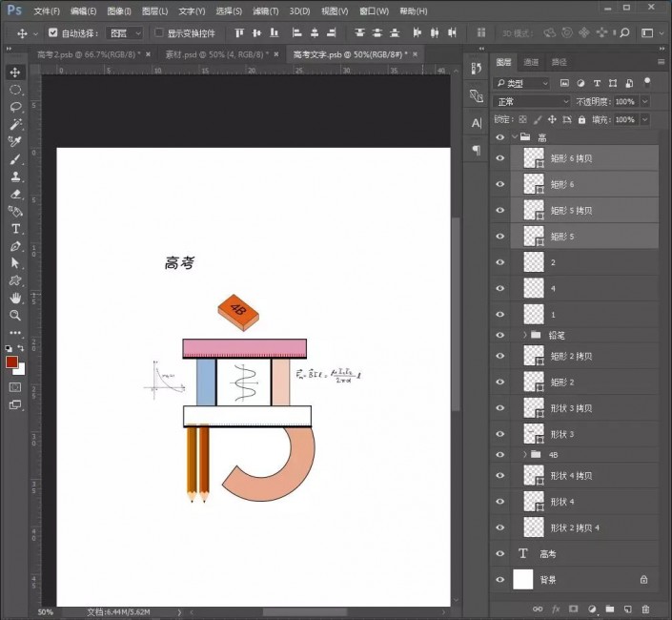This screenshot has width=672, height=620.
Task: Change the screen mode from the toolbar
Action: pyautogui.click(x=15, y=404)
